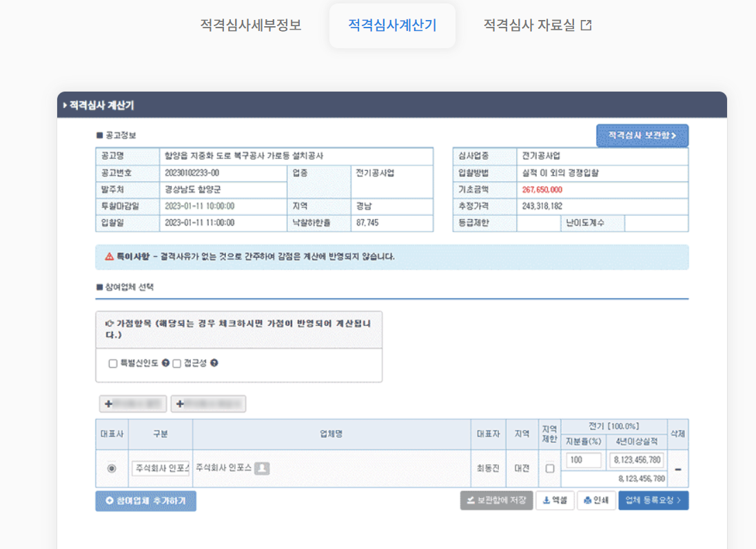The width and height of the screenshot is (756, 549).
Task: Click the help icon next to 접근성
Action: point(214,363)
